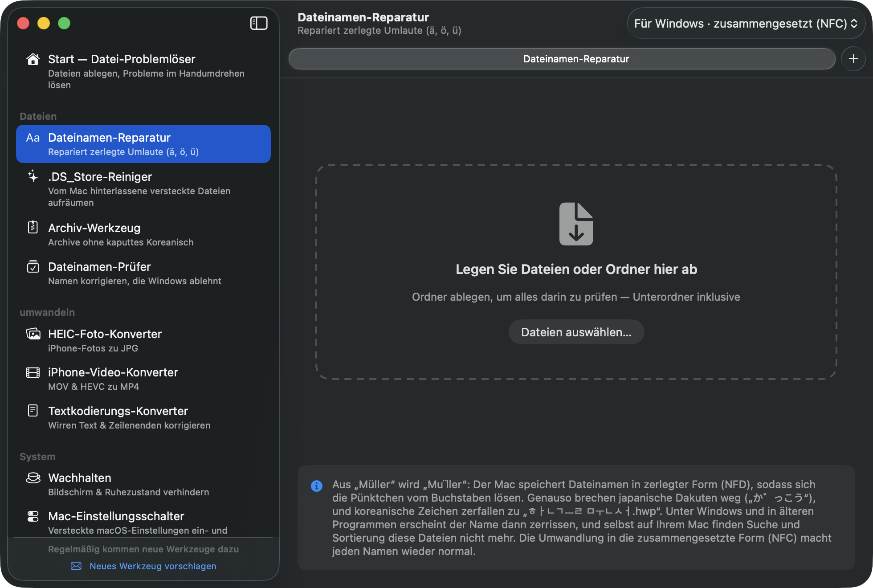Screen dimensions: 873x588
Task: Click the sparkle icon for .DS_Store-Reiniger
Action: pos(33,176)
